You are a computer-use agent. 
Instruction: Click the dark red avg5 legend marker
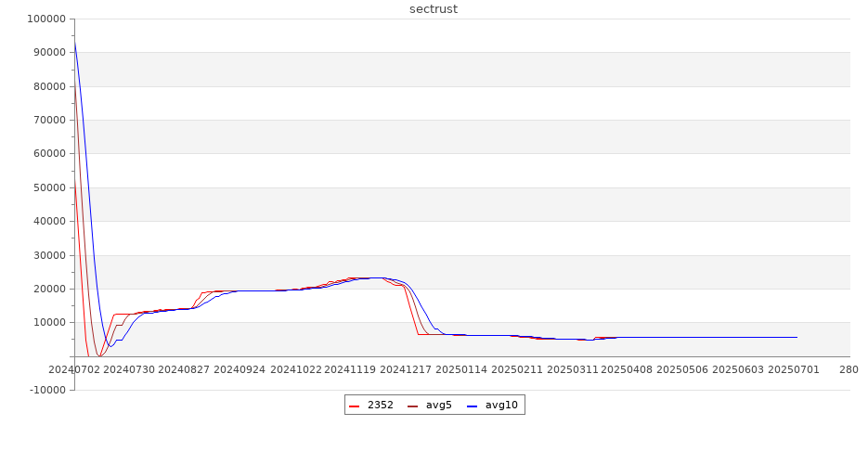pos(412,406)
